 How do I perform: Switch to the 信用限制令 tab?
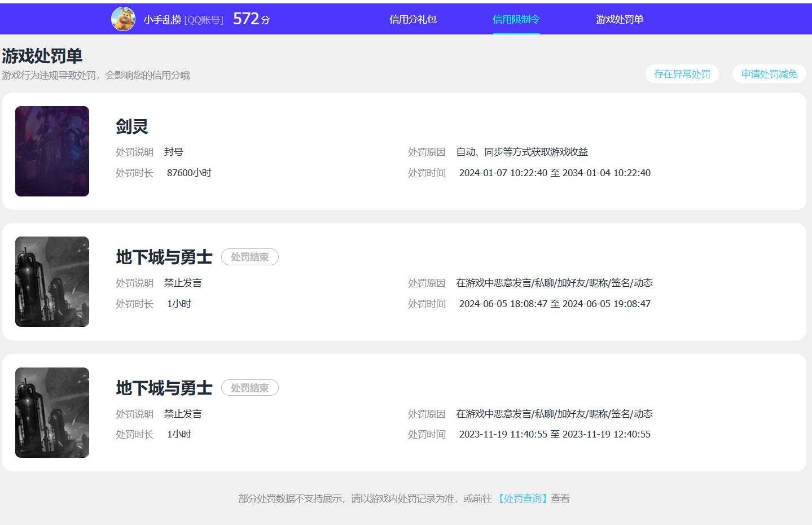(516, 19)
